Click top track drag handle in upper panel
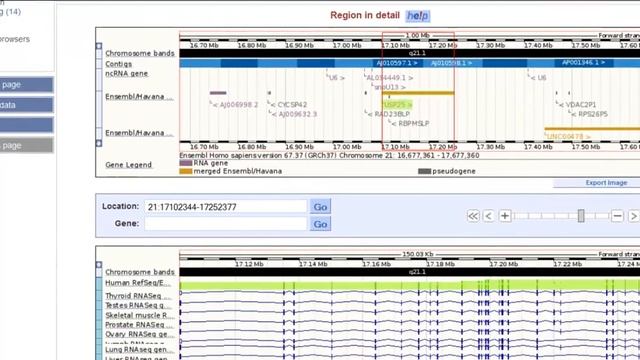The height and width of the screenshot is (360, 640). coord(99,46)
